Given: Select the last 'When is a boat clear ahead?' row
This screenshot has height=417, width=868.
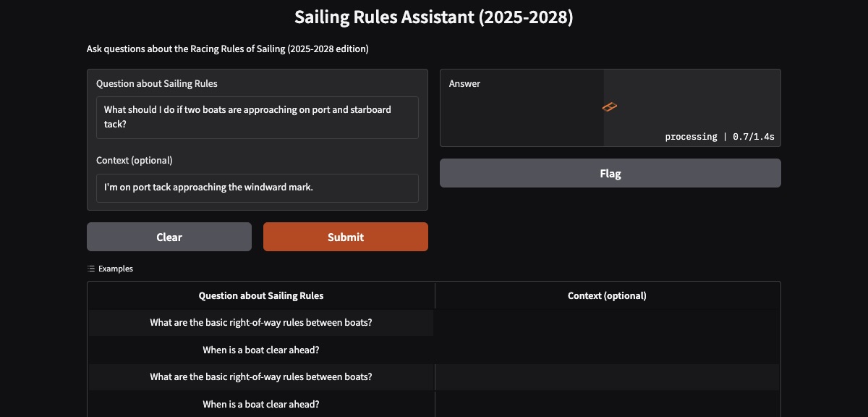Looking at the screenshot, I should pyautogui.click(x=260, y=404).
